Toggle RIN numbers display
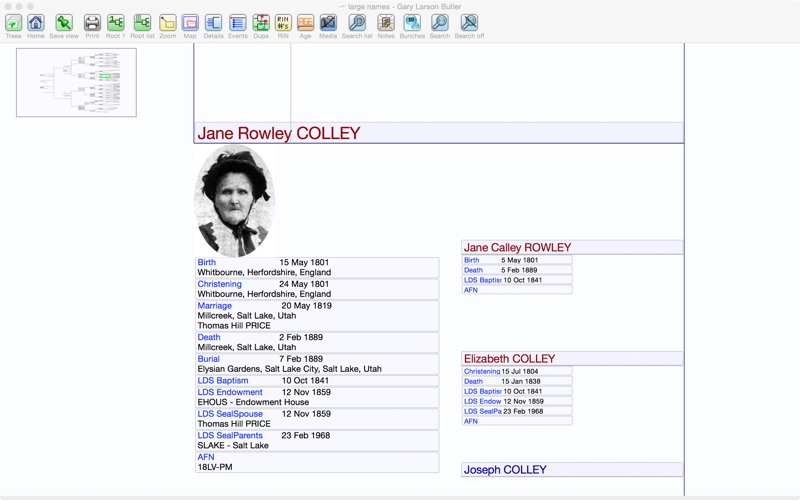Screen dimensions: 800x500 click(283, 23)
